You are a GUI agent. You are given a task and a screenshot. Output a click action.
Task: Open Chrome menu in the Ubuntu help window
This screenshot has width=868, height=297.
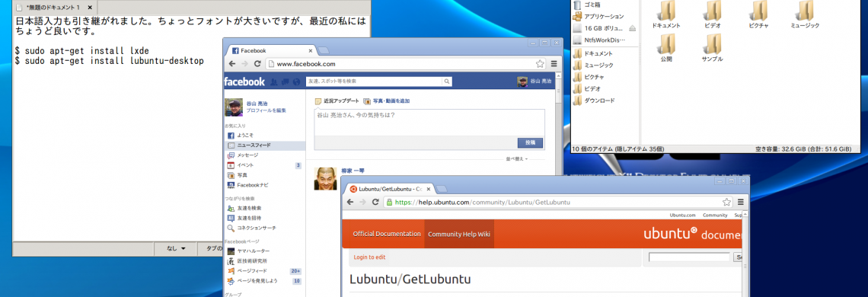click(x=741, y=203)
